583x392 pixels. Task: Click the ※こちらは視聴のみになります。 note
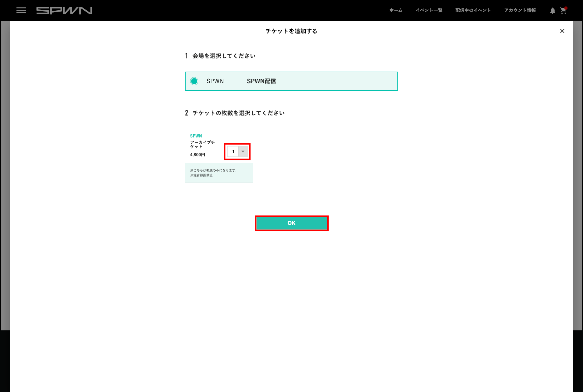(214, 170)
